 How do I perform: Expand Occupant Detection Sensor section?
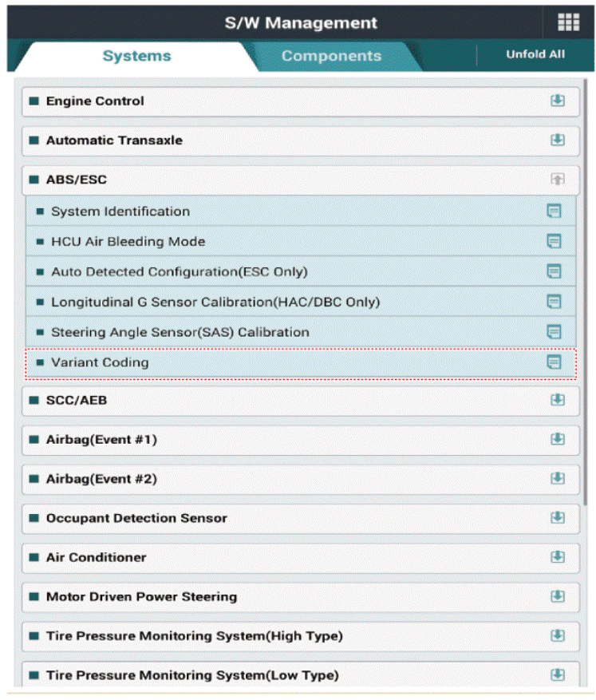point(557,518)
